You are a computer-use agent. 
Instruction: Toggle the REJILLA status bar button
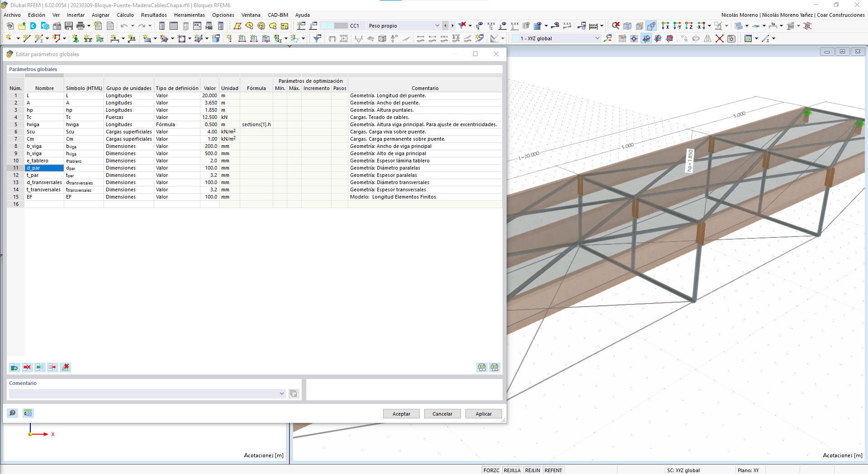pyautogui.click(x=512, y=470)
